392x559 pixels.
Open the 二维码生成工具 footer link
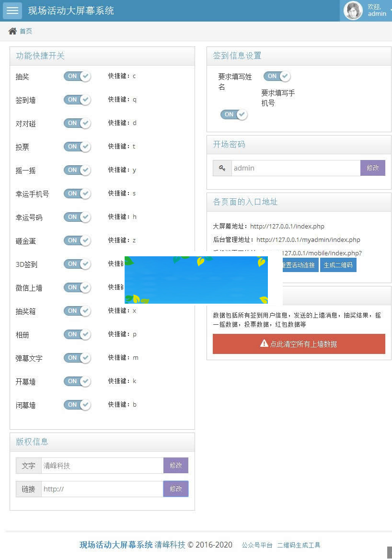[x=299, y=545]
